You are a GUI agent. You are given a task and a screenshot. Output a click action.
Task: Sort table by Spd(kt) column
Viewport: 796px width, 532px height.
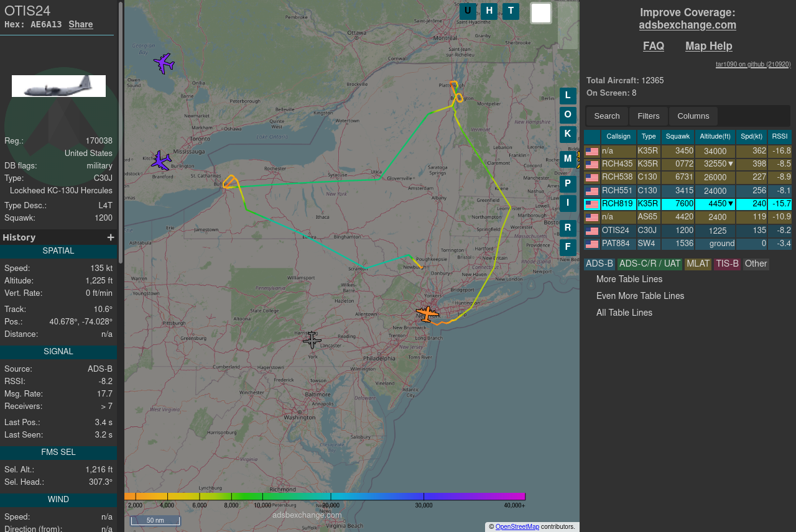click(752, 137)
